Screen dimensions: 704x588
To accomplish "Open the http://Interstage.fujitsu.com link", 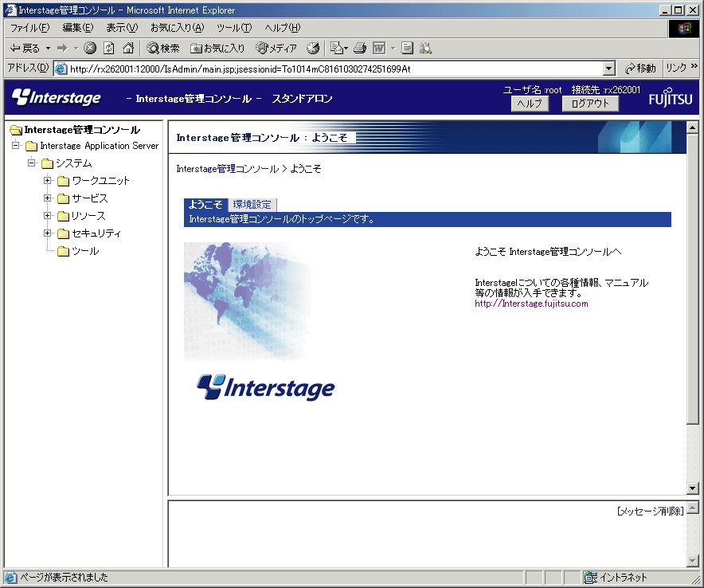I will [x=532, y=304].
